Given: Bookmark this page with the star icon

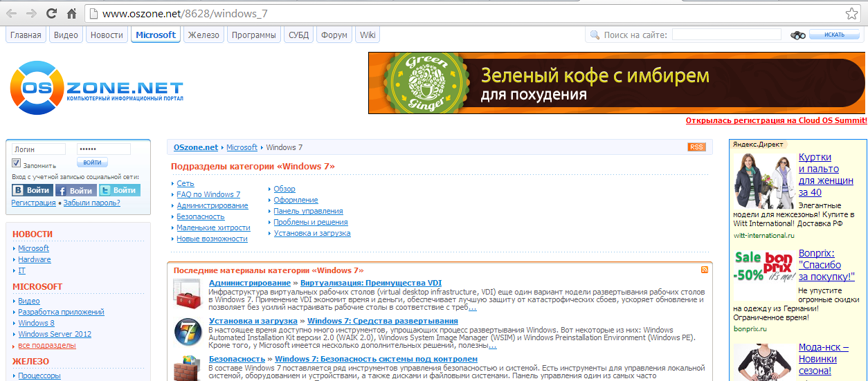Looking at the screenshot, I should [851, 13].
